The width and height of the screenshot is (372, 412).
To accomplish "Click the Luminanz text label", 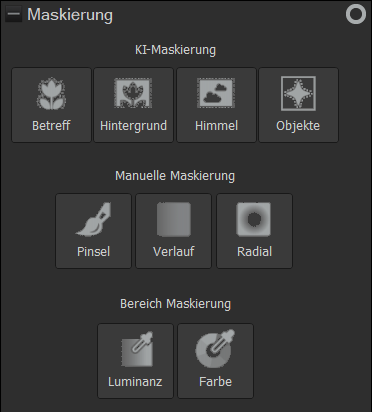I will 135,382.
